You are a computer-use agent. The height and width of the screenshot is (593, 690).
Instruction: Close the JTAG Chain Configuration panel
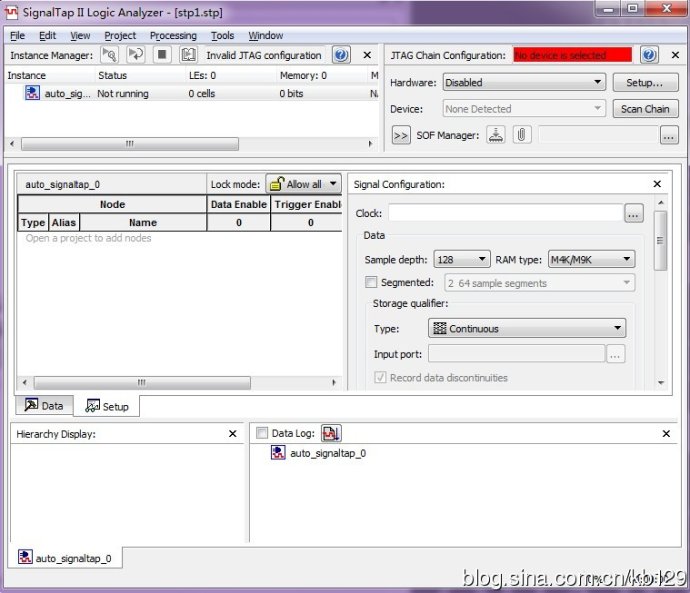coord(675,55)
